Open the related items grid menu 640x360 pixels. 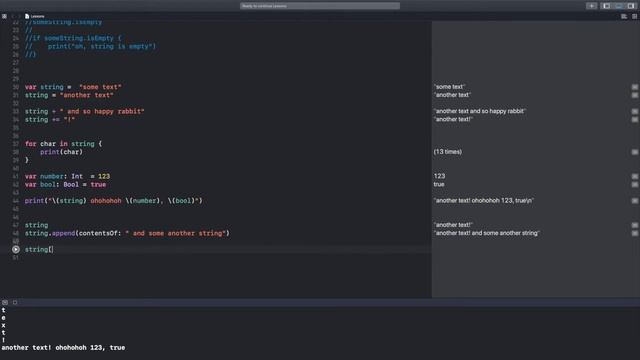4,16
